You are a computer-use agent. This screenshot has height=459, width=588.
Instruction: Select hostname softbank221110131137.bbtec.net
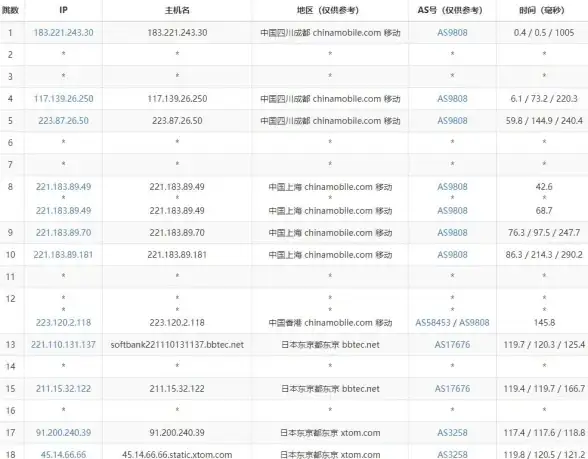[x=177, y=344]
